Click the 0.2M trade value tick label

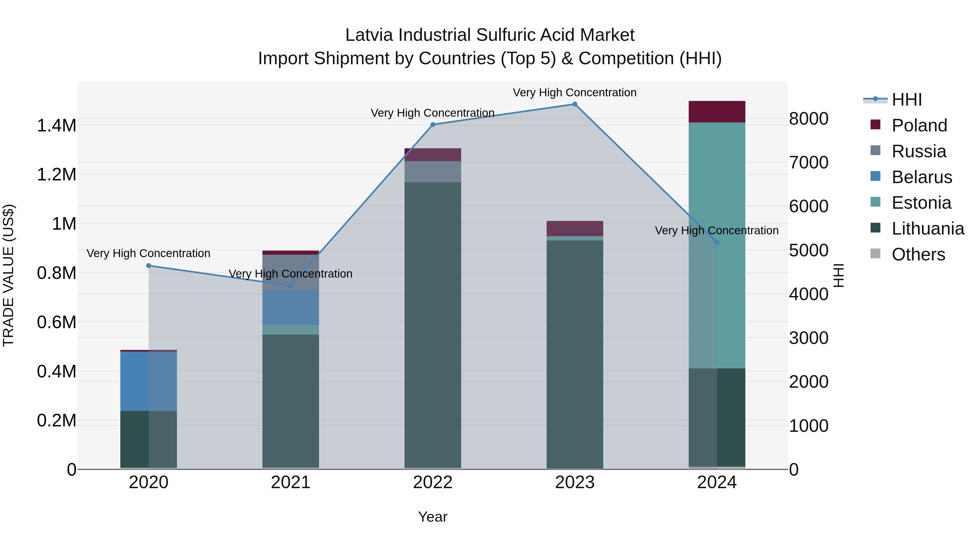pyautogui.click(x=57, y=421)
